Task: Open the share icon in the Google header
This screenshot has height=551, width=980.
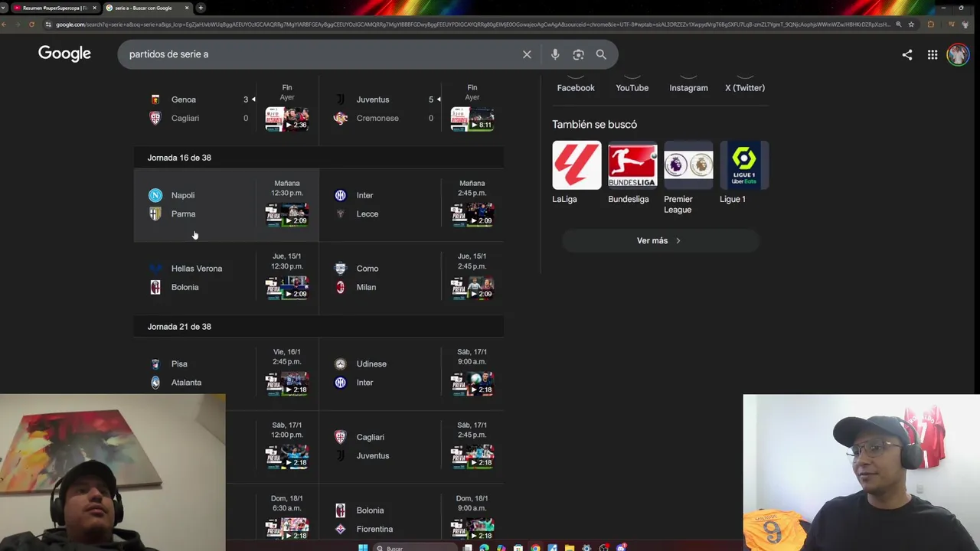Action: pyautogui.click(x=907, y=54)
